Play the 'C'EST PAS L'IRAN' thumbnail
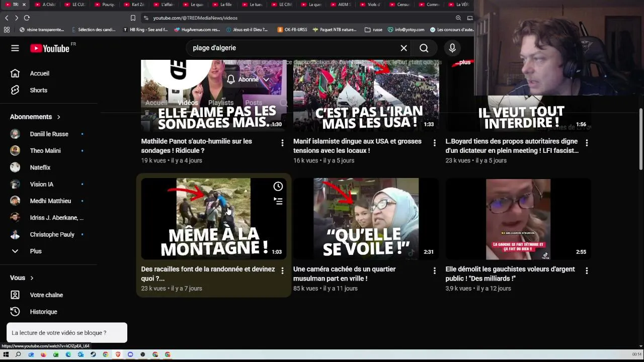This screenshot has width=644, height=362. click(x=366, y=96)
